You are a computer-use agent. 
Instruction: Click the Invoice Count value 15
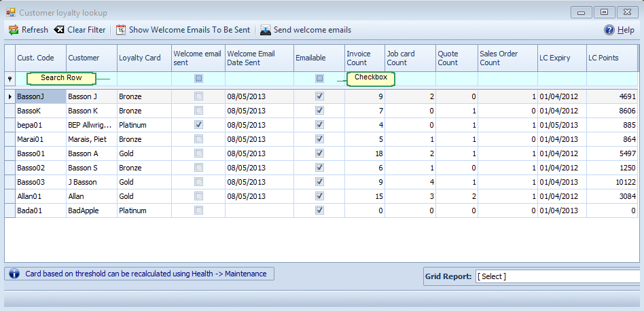tap(365, 196)
